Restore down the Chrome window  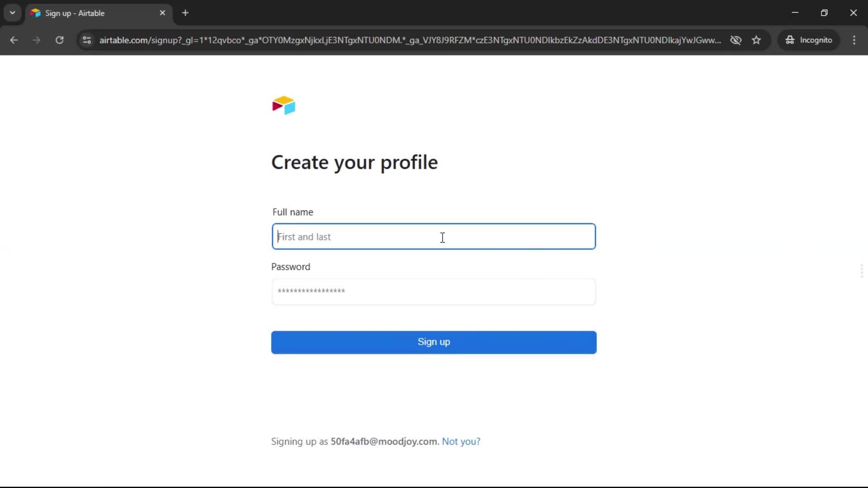824,13
